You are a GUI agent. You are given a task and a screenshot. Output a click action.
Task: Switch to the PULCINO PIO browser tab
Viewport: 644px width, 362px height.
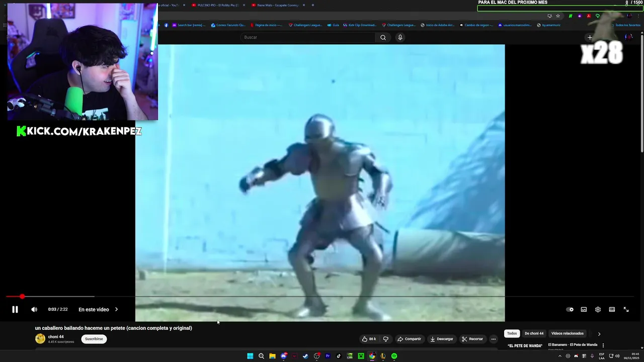[x=218, y=5]
